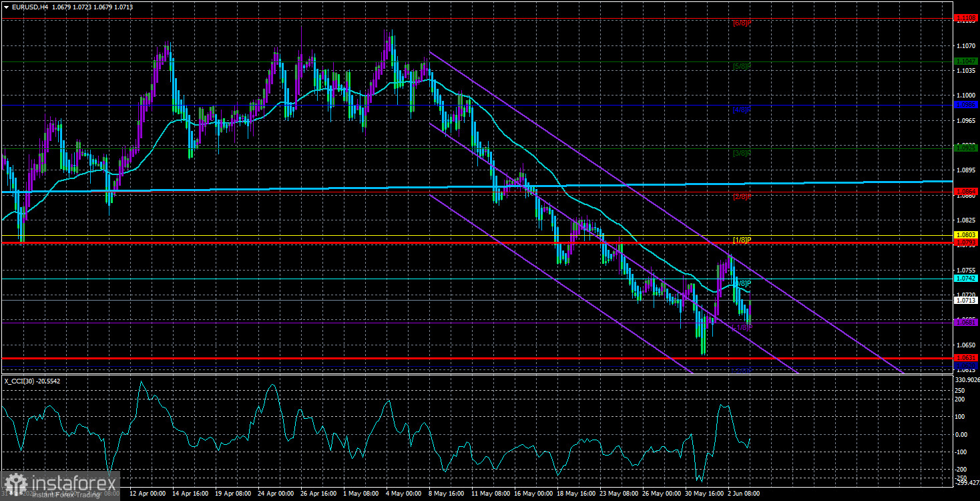This screenshot has height=501, width=980.
Task: Click the cyan 1.0742 price tag
Action: [966, 279]
